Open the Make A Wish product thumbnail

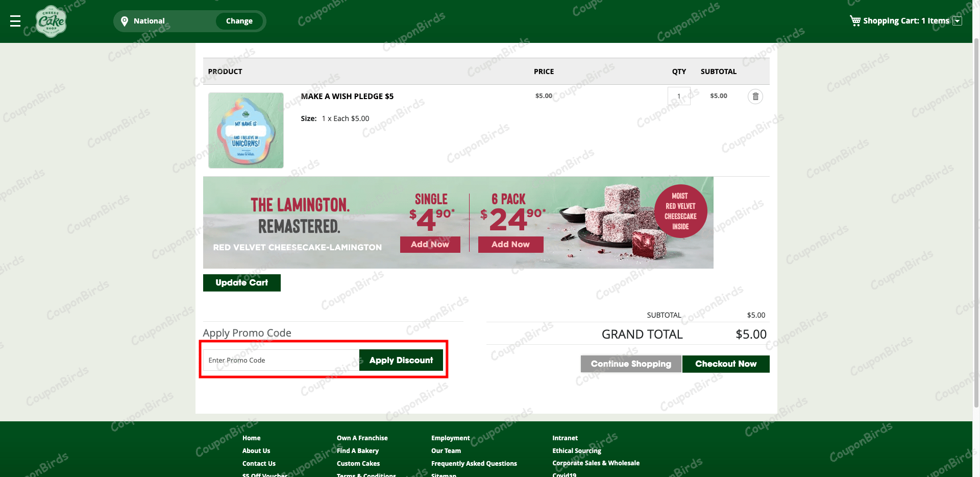click(x=246, y=130)
